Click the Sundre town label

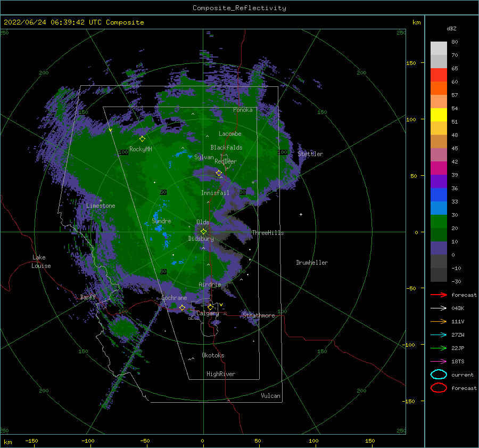[161, 221]
